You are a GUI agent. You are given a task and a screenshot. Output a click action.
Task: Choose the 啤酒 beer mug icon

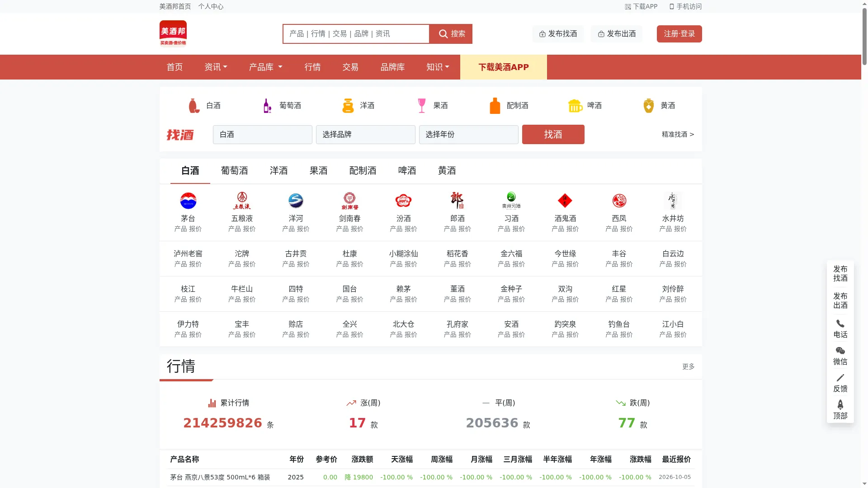pos(575,106)
